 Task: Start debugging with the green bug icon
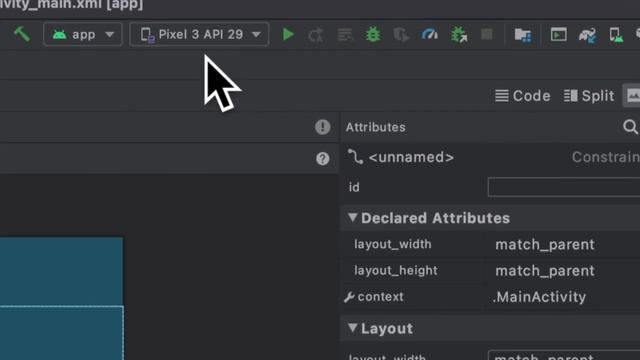click(x=373, y=35)
